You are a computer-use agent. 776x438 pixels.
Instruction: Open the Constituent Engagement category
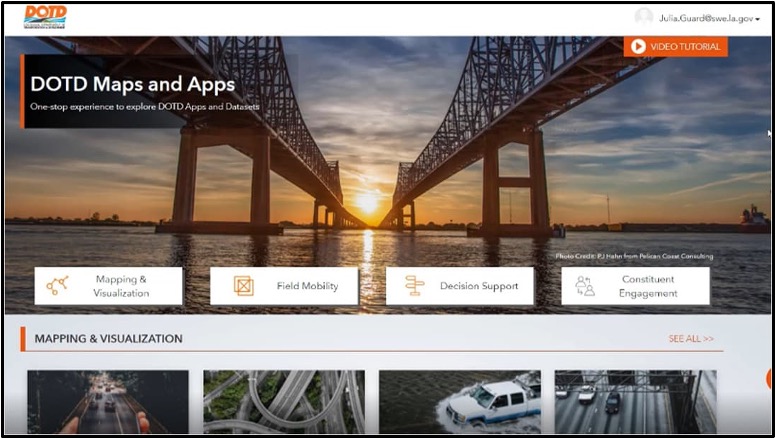635,286
